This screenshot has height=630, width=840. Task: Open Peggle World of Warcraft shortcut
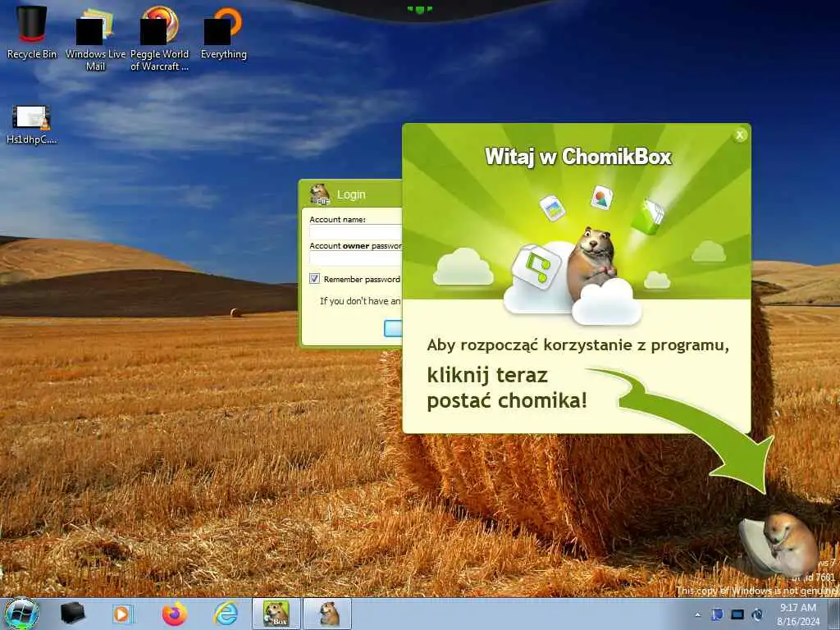(x=160, y=39)
